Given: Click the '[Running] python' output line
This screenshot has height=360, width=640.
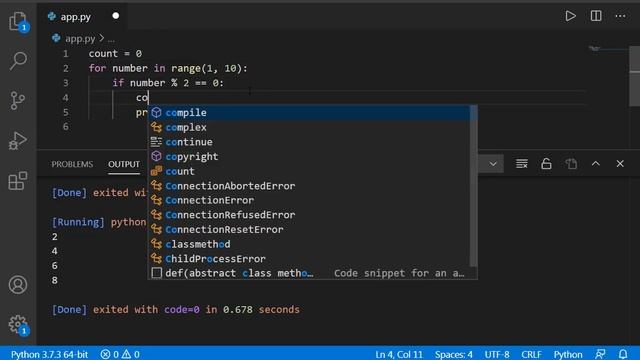Looking at the screenshot, I should click(x=99, y=222).
